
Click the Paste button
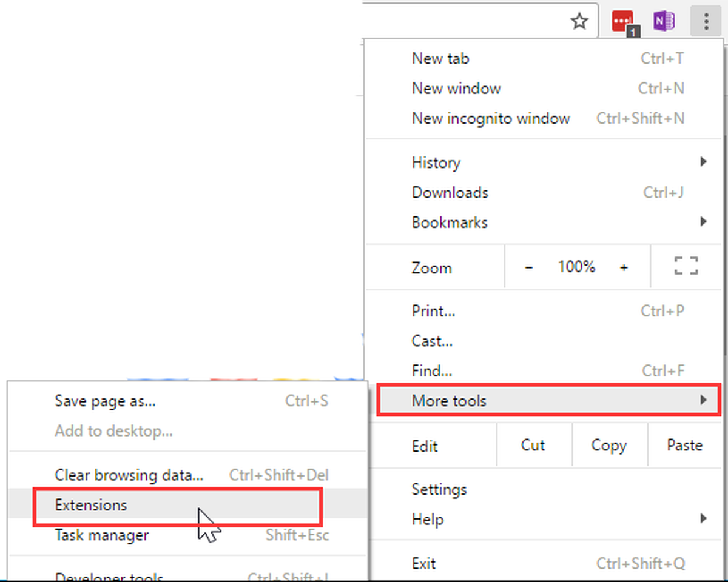[x=684, y=446]
